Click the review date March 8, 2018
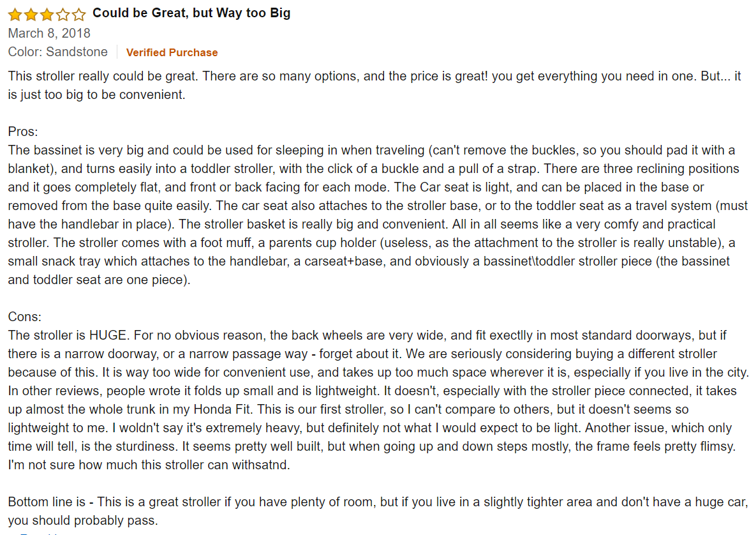Screen dimensions: 756x535 (49, 33)
